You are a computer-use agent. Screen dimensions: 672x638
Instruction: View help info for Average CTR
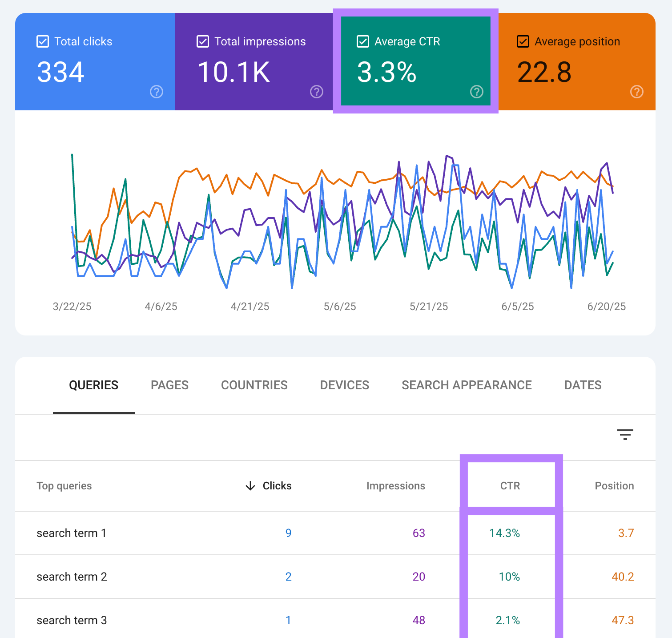point(476,92)
